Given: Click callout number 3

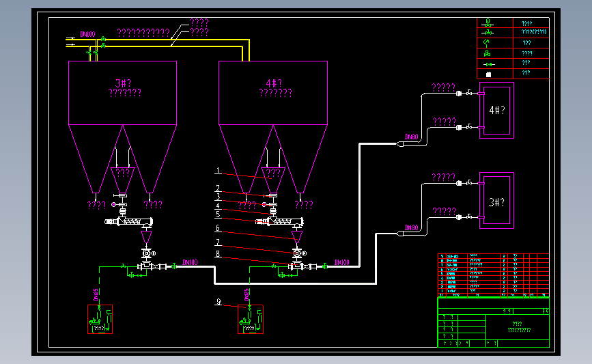Looking at the screenshot, I should 218,197.
